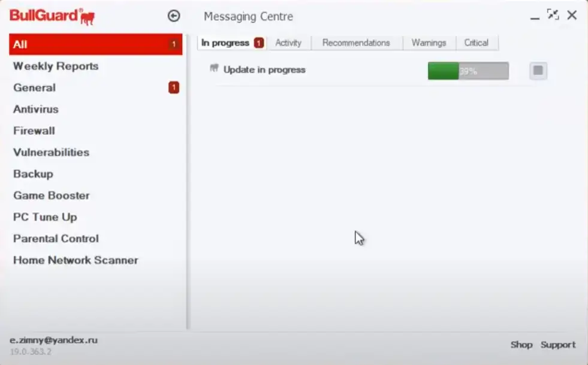Select the Warnings tab
The height and width of the screenshot is (365, 588).
point(429,43)
